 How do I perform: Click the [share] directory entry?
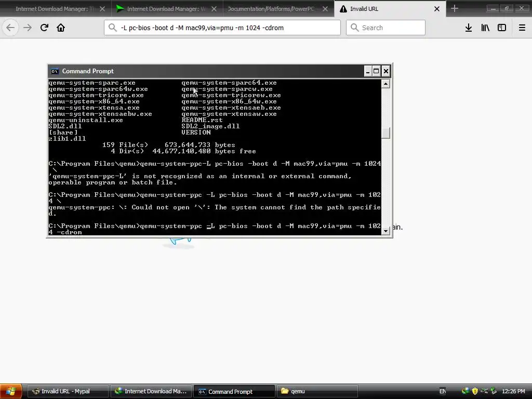pos(63,132)
